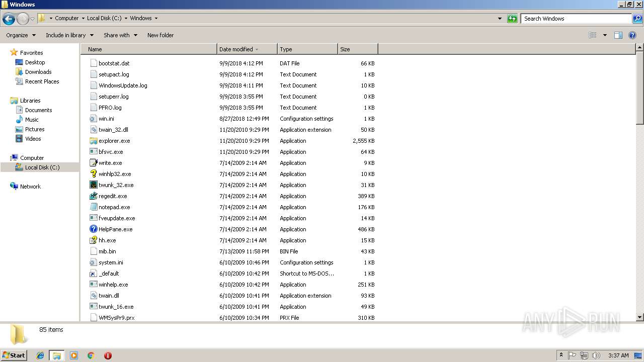This screenshot has height=362, width=644.
Task: Open Recent Places in navigation pane
Action: click(x=42, y=81)
